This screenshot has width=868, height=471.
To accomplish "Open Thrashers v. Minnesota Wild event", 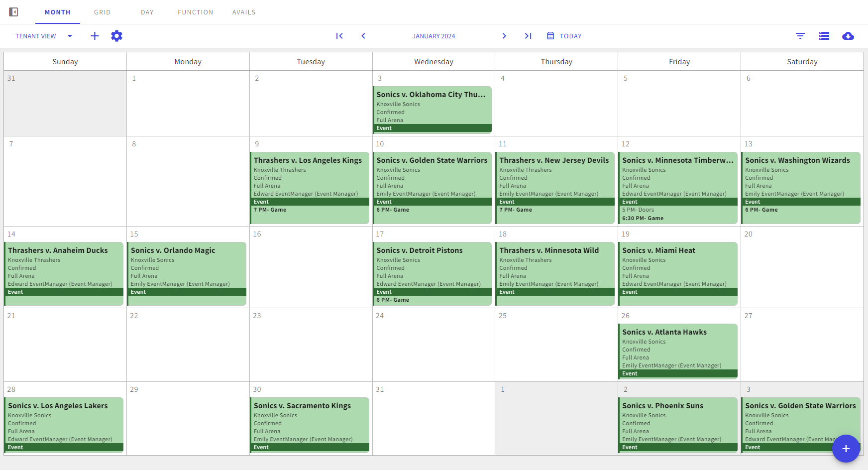I will (x=555, y=273).
